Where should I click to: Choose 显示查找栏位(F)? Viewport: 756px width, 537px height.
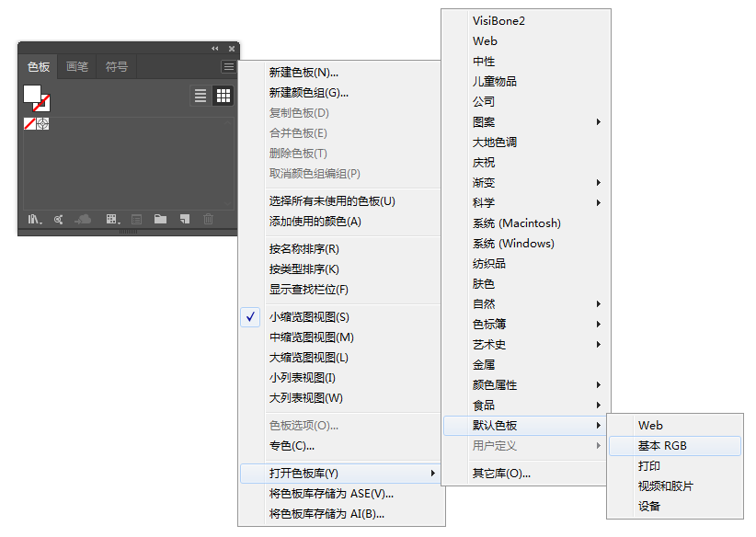click(340, 290)
